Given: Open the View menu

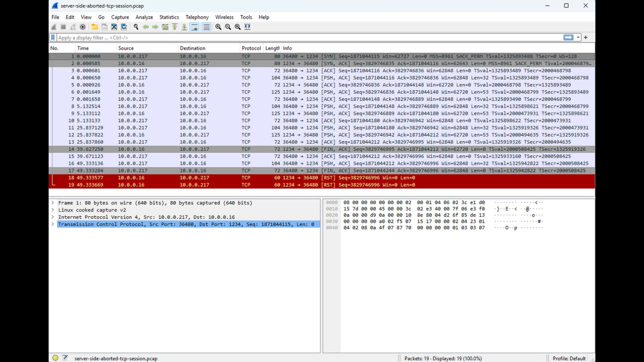Looking at the screenshot, I should pyautogui.click(x=86, y=17).
